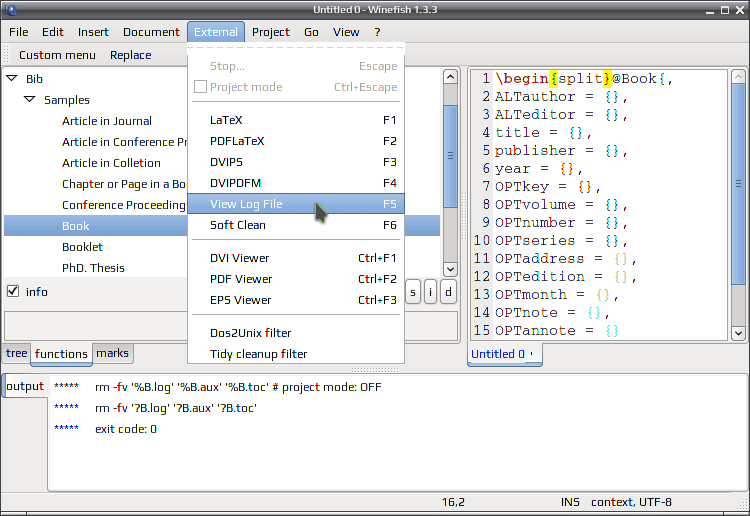Click the 'd' button
Screen dimensions: 750x516
click(448, 292)
